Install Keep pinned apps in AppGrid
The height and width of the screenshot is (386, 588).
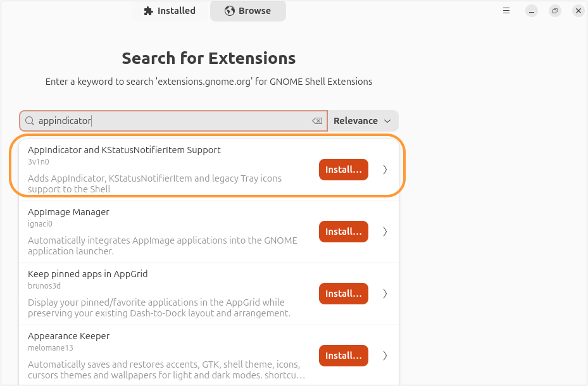[x=343, y=293]
